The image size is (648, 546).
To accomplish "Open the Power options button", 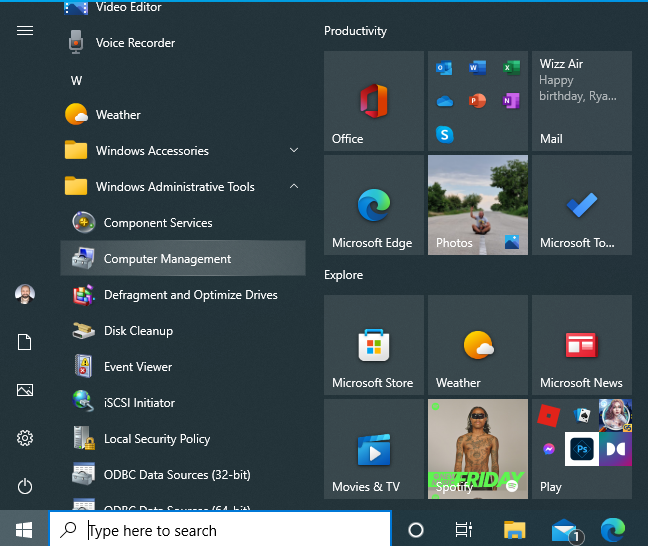I will click(25, 486).
